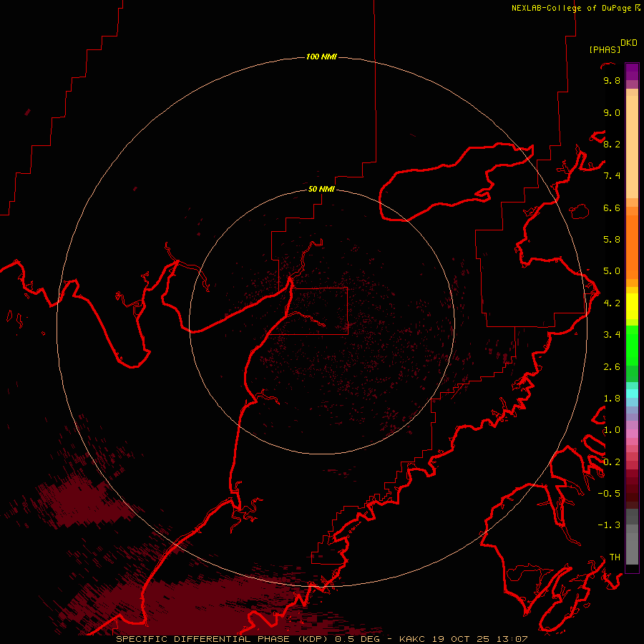
Task: Select the 7.4 value on the color scale
Action: point(612,176)
